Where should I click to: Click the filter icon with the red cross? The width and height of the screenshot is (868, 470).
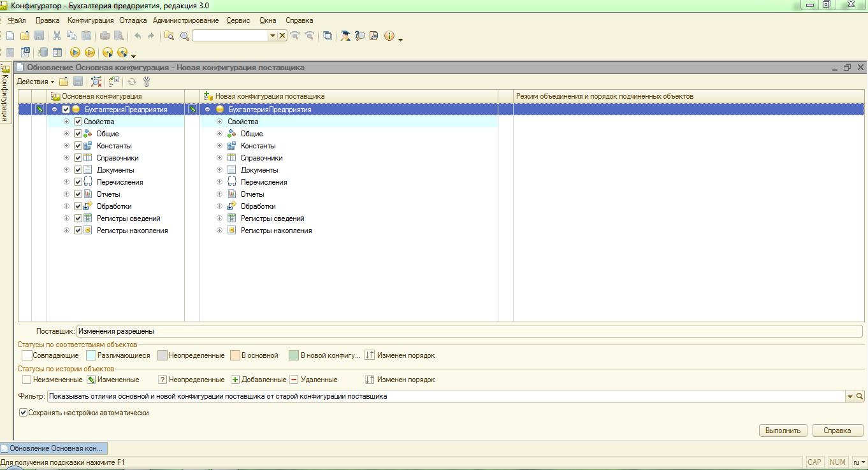96,82
